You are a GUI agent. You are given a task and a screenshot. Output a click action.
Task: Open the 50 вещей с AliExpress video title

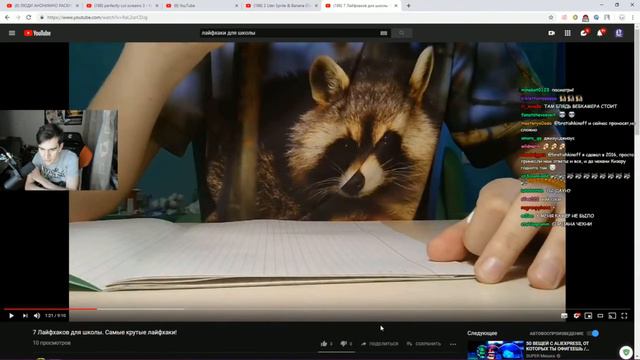pyautogui.click(x=558, y=346)
